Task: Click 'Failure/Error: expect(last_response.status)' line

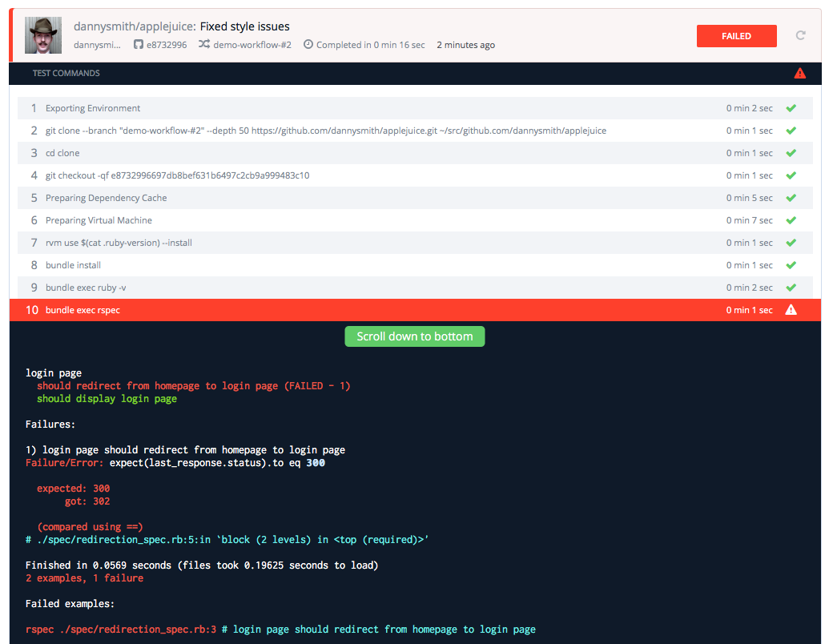Action: 175,463
